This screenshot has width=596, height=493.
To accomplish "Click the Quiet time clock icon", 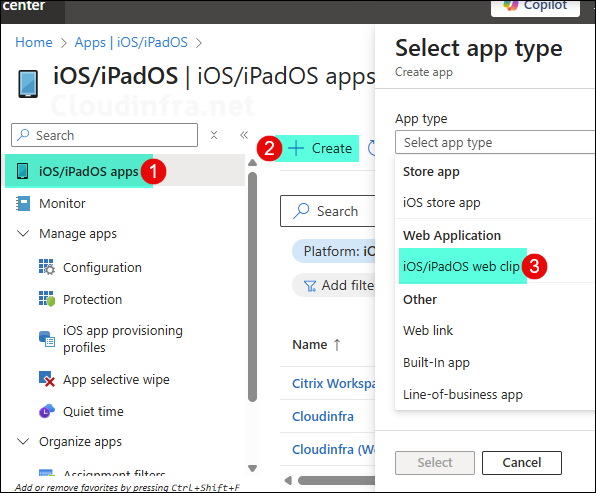I will [47, 411].
